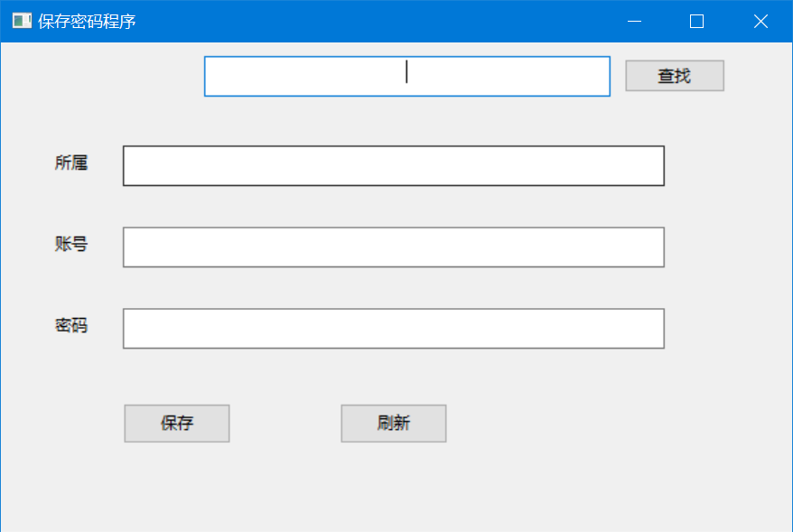Click the app icon in title bar
The image size is (793, 532).
[x=22, y=21]
